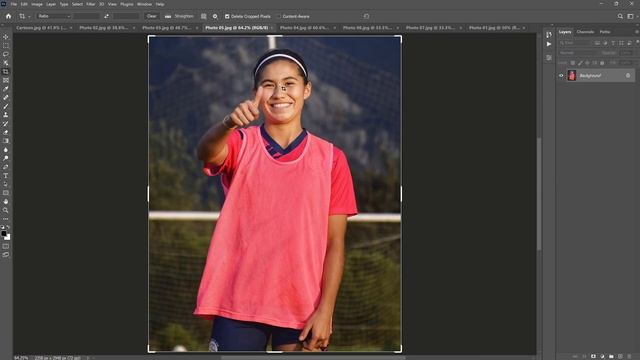
Task: Select the Frame tool
Action: click(x=6, y=80)
